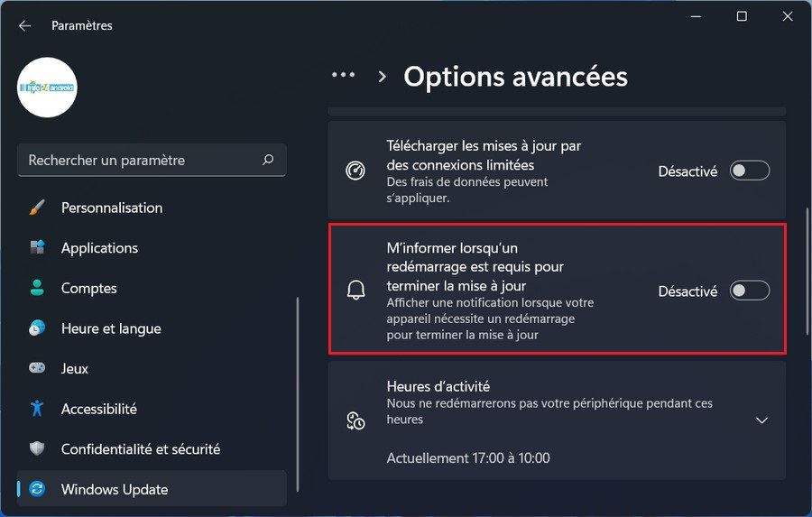
Task: Click the Personnalisation paintbrush icon
Action: point(37,208)
